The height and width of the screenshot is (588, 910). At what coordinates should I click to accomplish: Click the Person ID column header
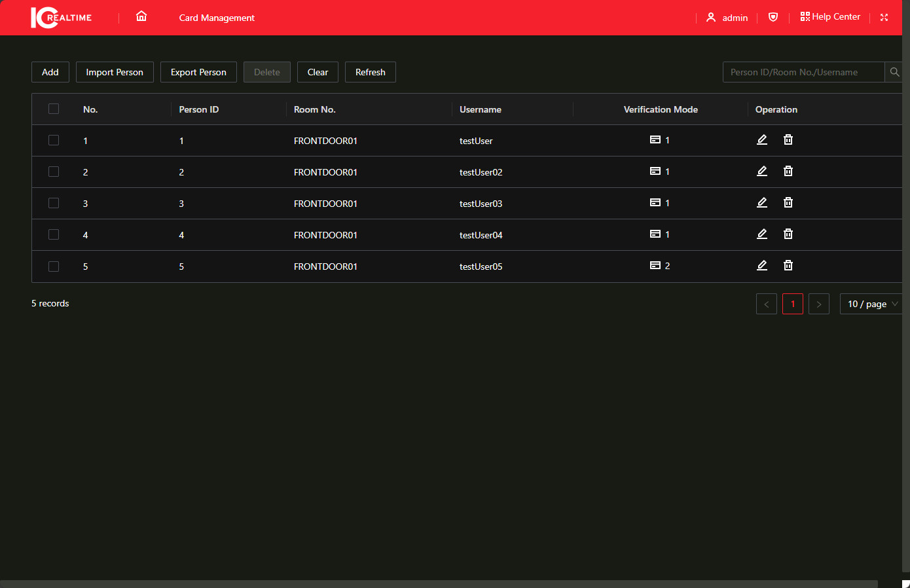pos(199,109)
